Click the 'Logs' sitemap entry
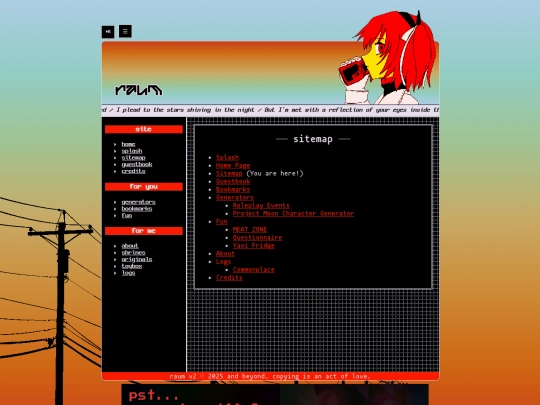The width and height of the screenshot is (540, 405). pos(223,261)
